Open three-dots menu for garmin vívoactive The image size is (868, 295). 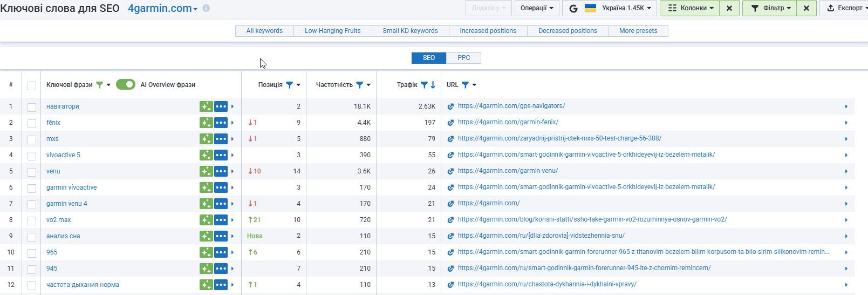(x=221, y=187)
